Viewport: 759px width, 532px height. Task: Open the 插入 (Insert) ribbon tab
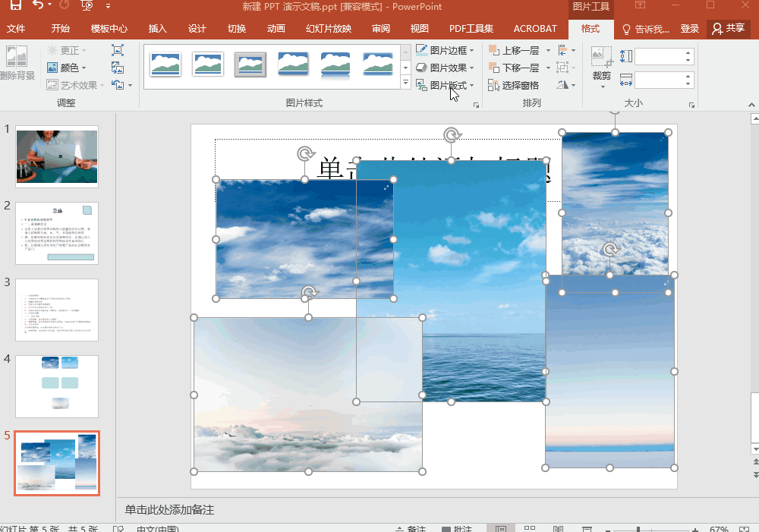[x=158, y=29]
